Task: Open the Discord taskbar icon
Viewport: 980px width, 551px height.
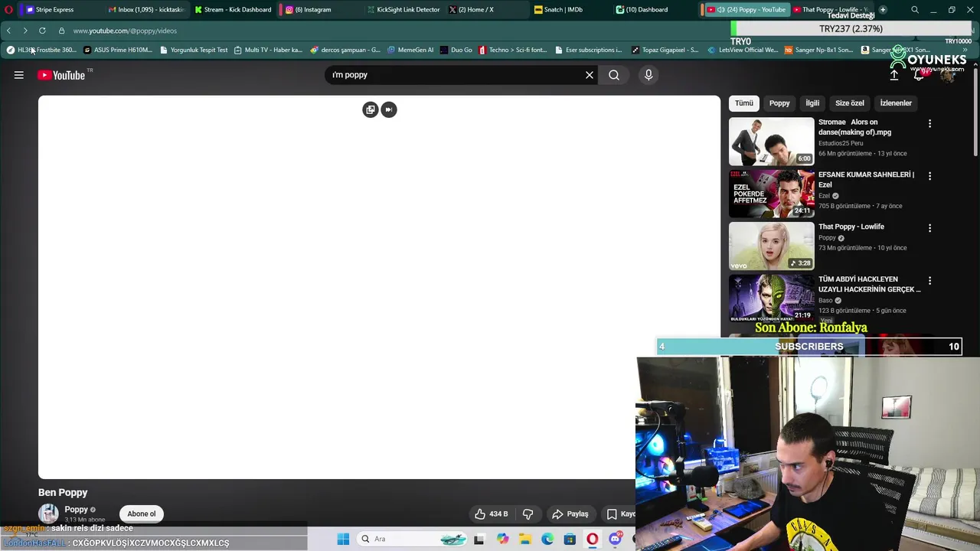Action: [x=615, y=539]
